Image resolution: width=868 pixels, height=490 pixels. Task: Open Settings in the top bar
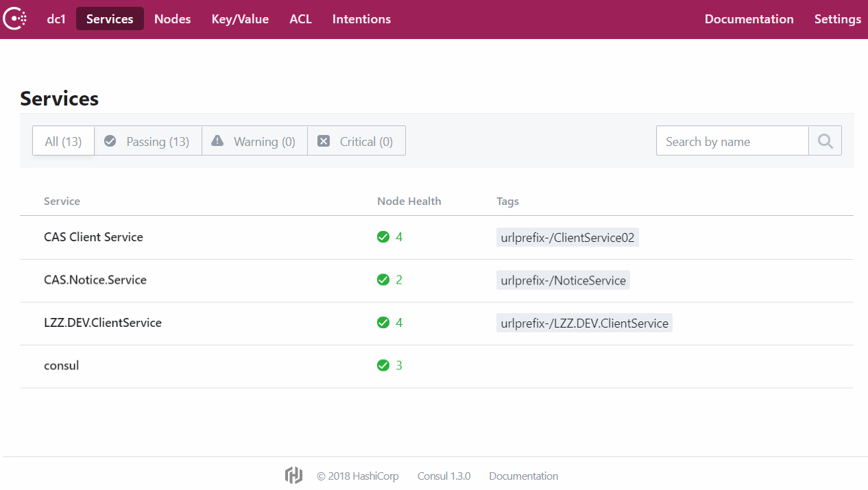837,19
